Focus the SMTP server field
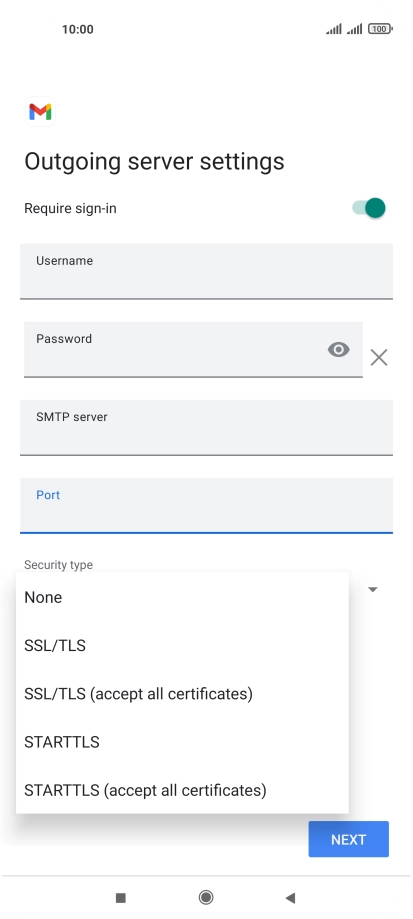The height and width of the screenshot is (919, 413). 206,427
